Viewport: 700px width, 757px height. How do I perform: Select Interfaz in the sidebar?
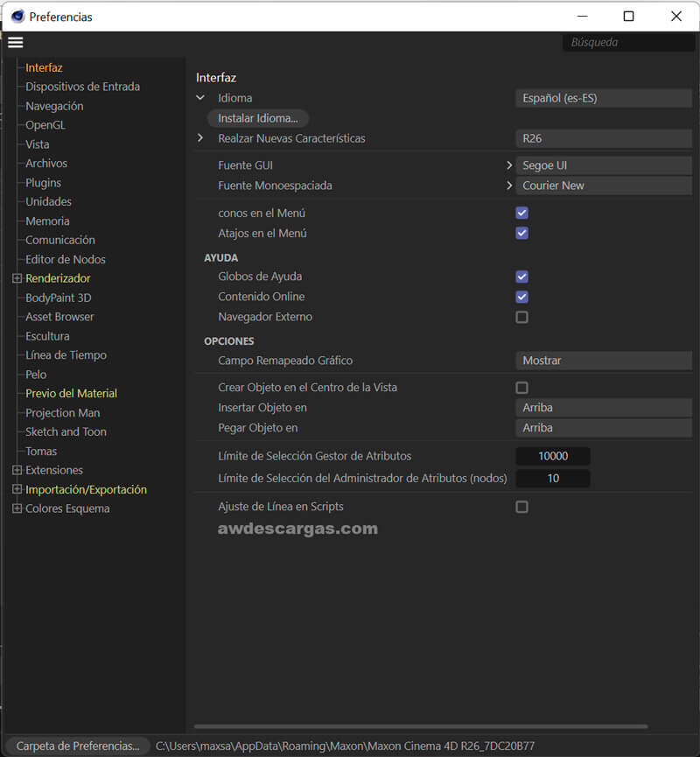[44, 67]
